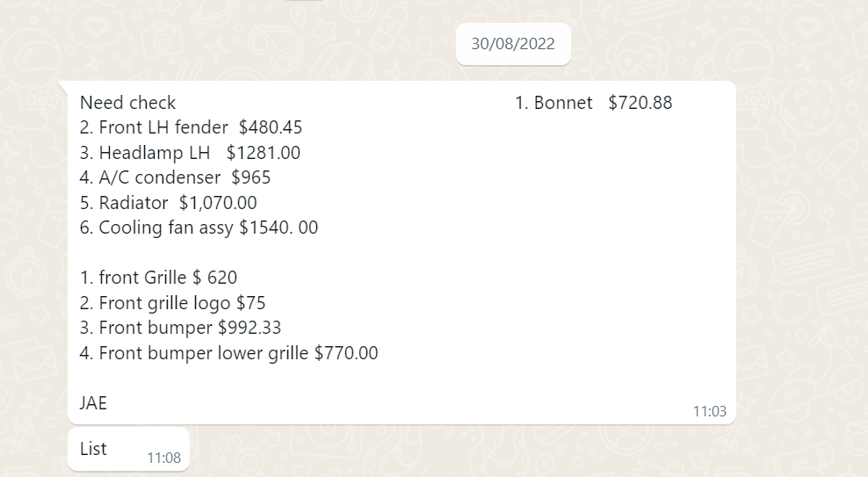868x477 pixels.
Task: Select the Front bumper lower grille text
Action: click(x=204, y=353)
